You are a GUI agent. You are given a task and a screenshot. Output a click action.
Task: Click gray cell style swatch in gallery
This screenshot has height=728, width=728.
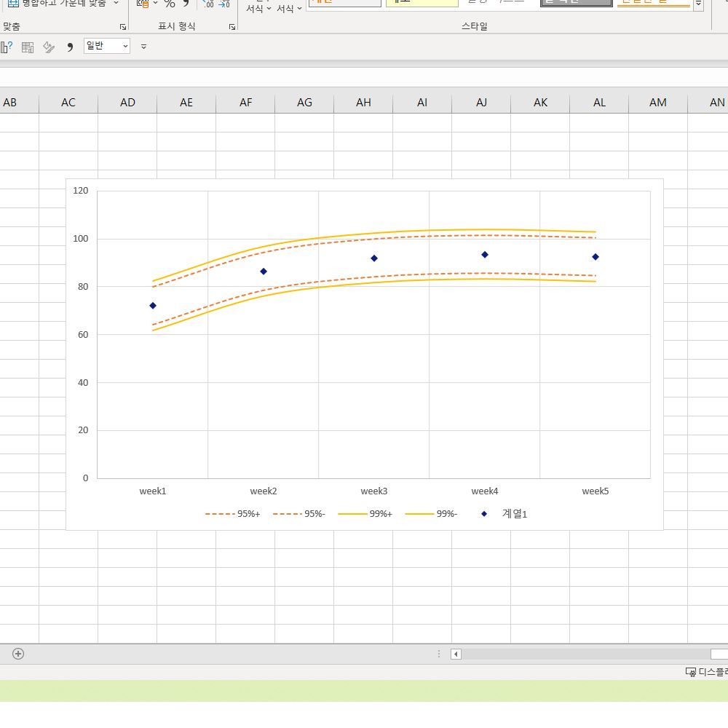click(x=576, y=3)
